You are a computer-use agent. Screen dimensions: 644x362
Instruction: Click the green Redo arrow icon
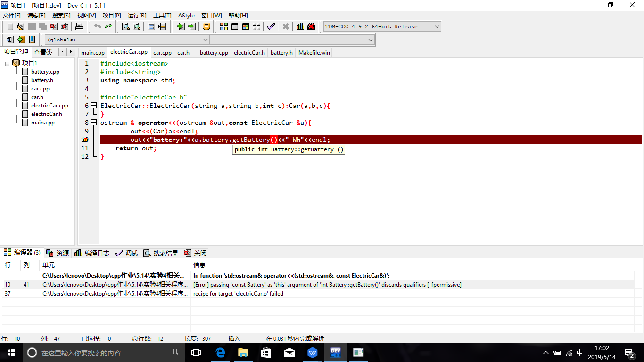click(x=108, y=26)
